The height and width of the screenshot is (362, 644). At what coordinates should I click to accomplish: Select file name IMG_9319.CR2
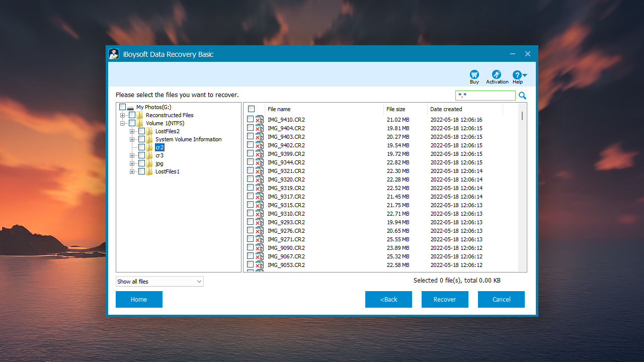(x=286, y=188)
